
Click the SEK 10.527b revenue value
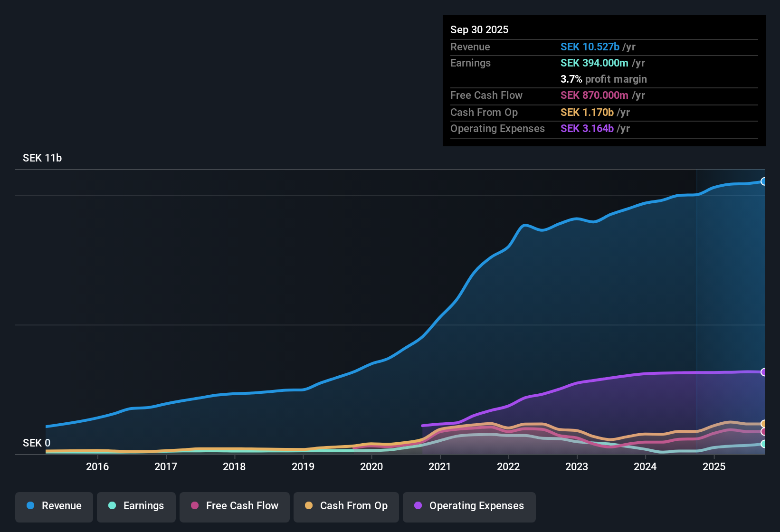590,47
